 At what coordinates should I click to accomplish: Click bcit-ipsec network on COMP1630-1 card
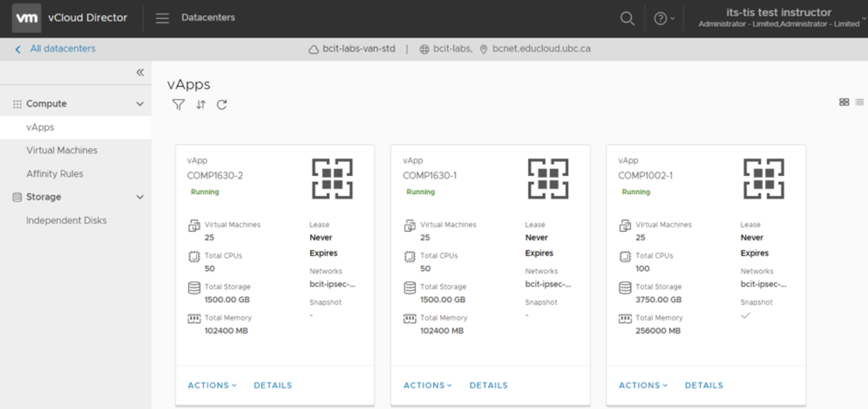(548, 284)
